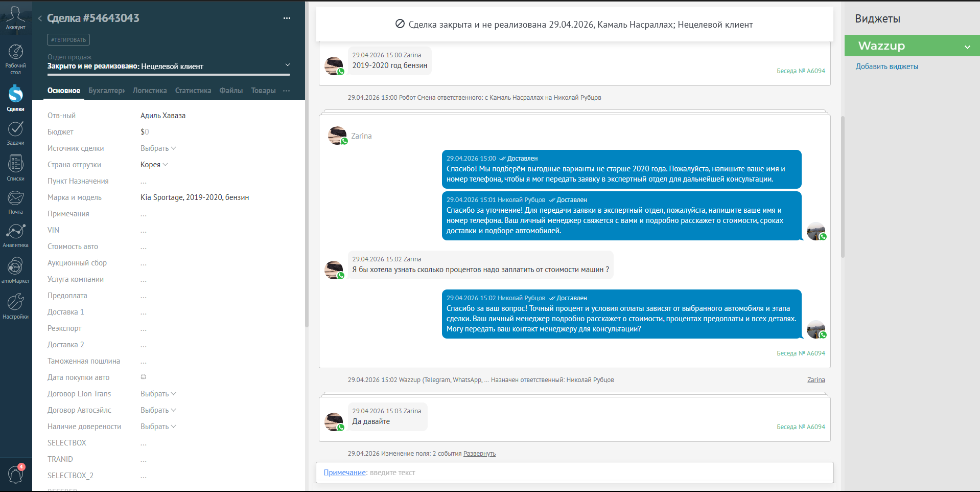Image resolution: width=980 pixels, height=492 pixels.
Task: Open the Zarina contact link in event log
Action: tap(816, 380)
